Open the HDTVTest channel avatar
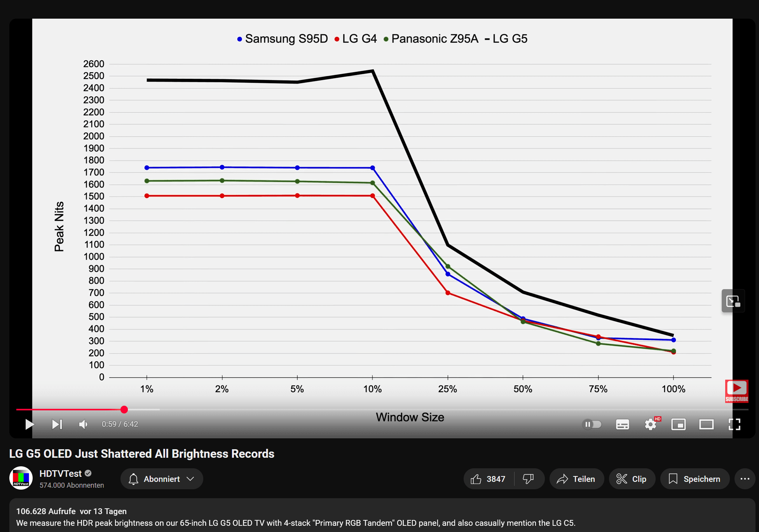Viewport: 759px width, 532px height. 21,478
